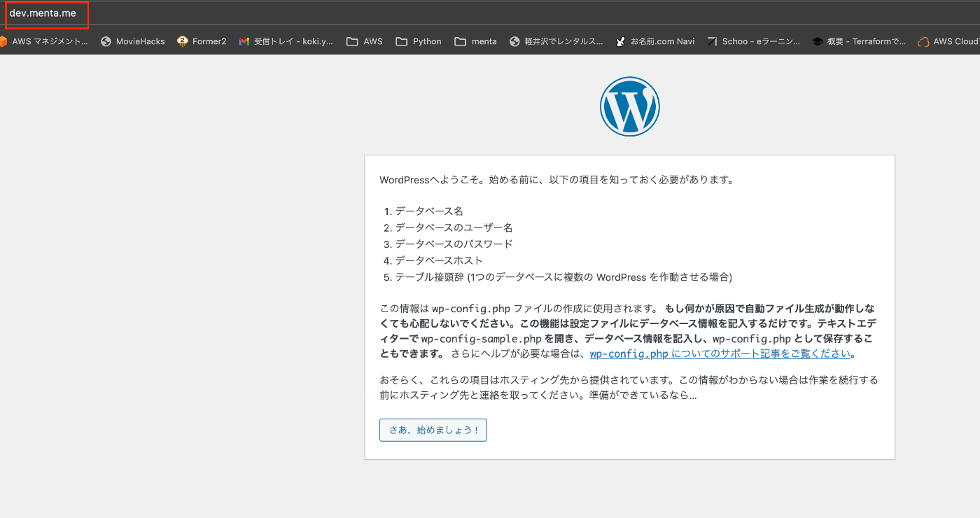The height and width of the screenshot is (518, 980).
Task: Open the AWS Cloud bookmark at right
Action: click(x=948, y=41)
